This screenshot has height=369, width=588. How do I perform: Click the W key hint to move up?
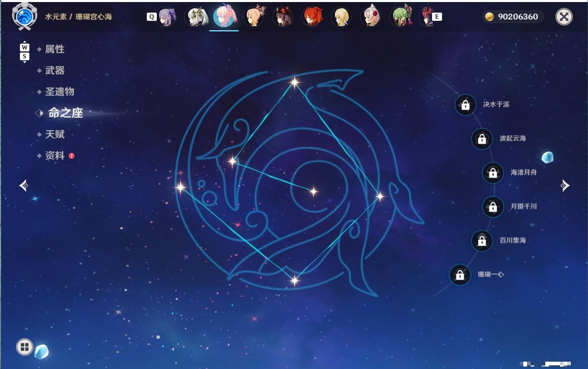pos(24,47)
